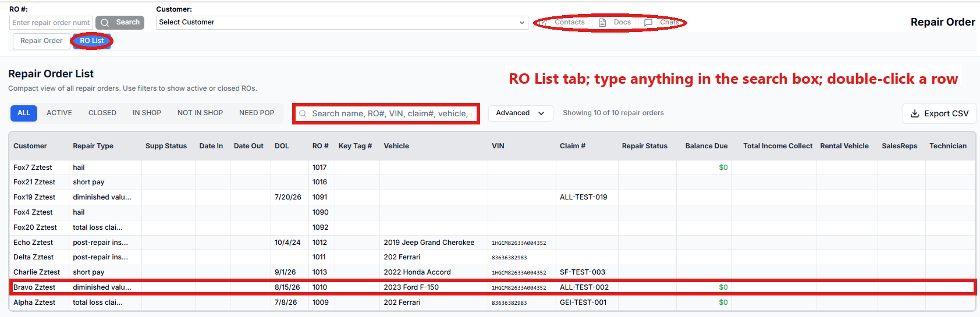980x317 pixels.
Task: Select customer Alpha Zztest
Action: [x=34, y=302]
